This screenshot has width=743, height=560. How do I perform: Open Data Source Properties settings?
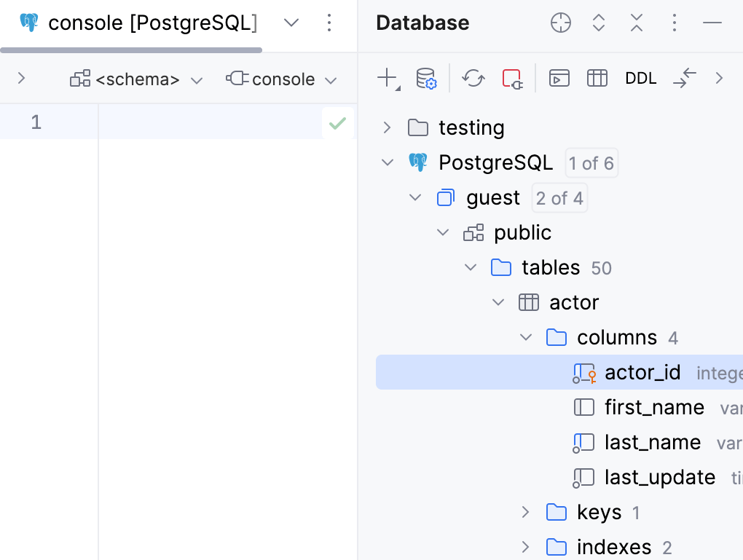tap(426, 78)
